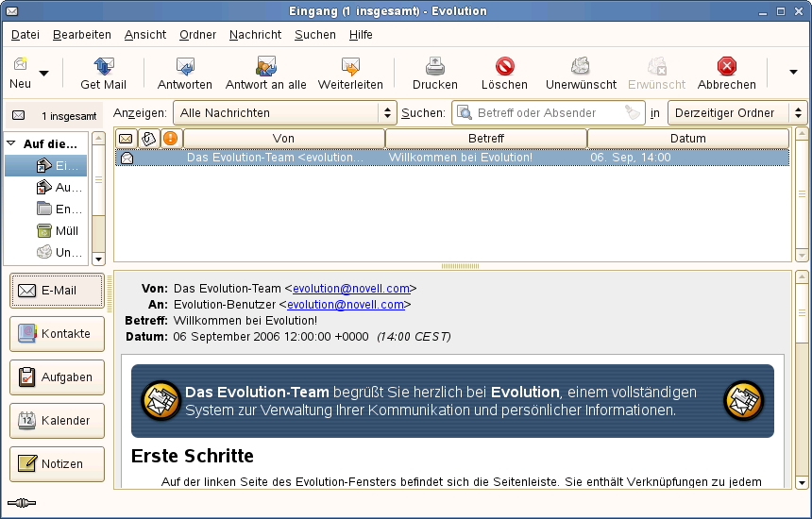Click the Erste Schritte heading
This screenshot has height=519, width=812.
tap(192, 456)
